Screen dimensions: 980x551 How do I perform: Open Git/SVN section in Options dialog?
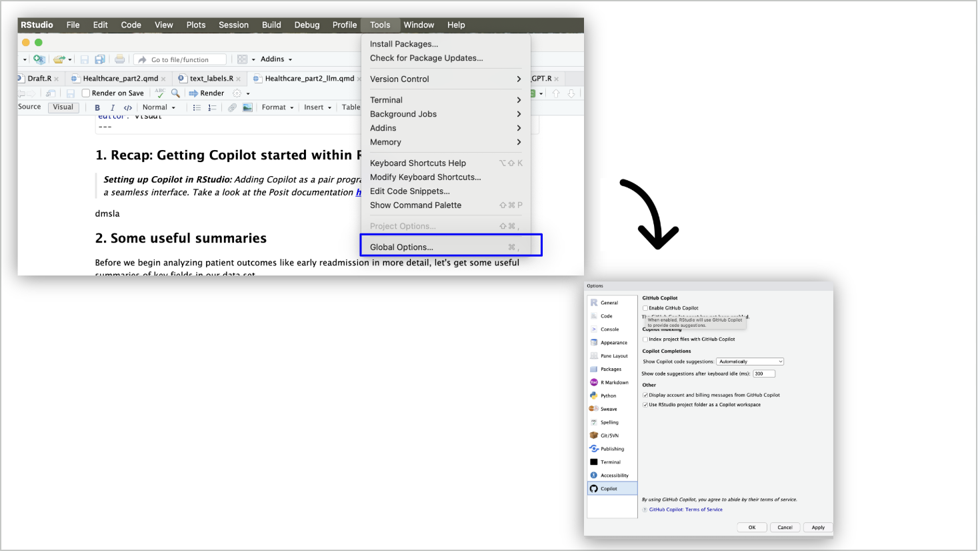[x=612, y=436]
